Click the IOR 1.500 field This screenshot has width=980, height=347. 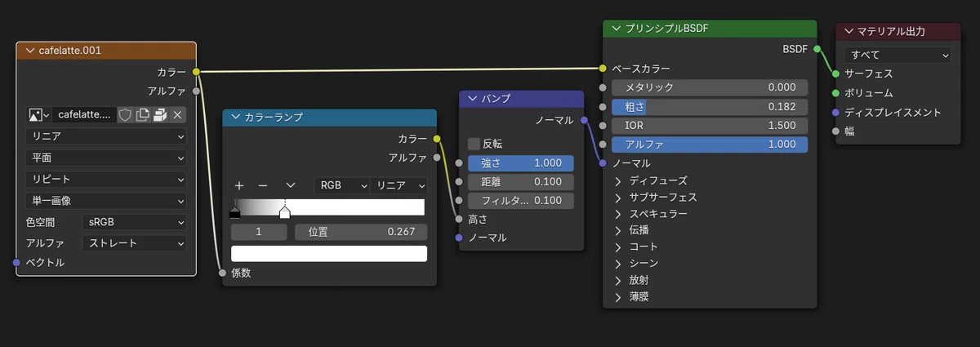tap(710, 126)
